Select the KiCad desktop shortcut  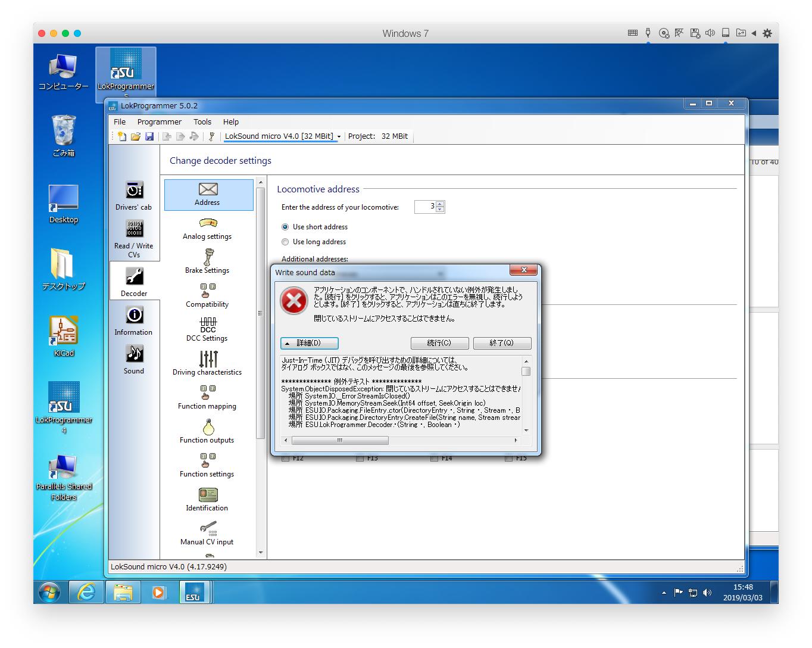(x=64, y=336)
